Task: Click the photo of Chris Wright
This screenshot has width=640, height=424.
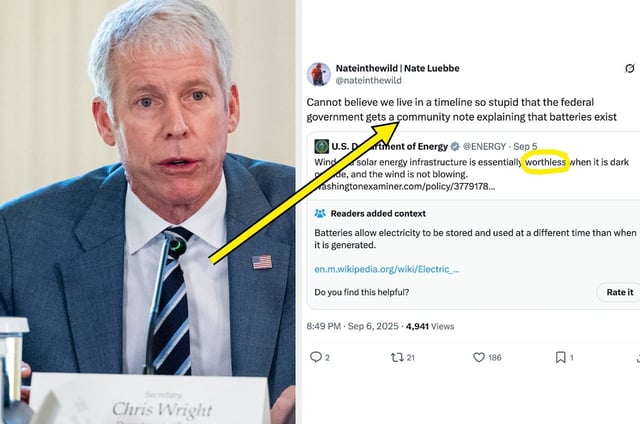Action: 148,212
